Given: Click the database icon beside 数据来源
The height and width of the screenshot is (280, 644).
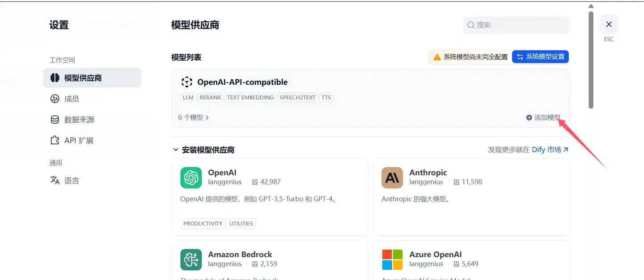Looking at the screenshot, I should click(55, 120).
